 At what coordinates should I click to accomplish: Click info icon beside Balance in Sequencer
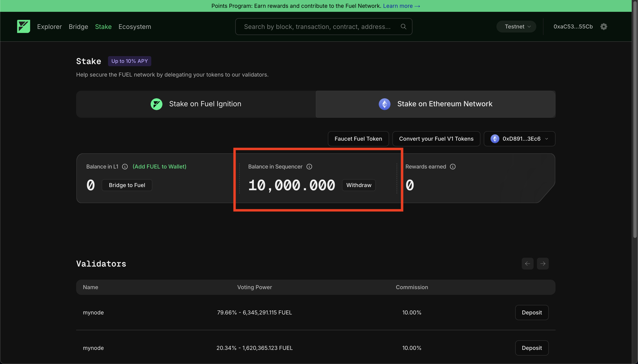pyautogui.click(x=309, y=167)
